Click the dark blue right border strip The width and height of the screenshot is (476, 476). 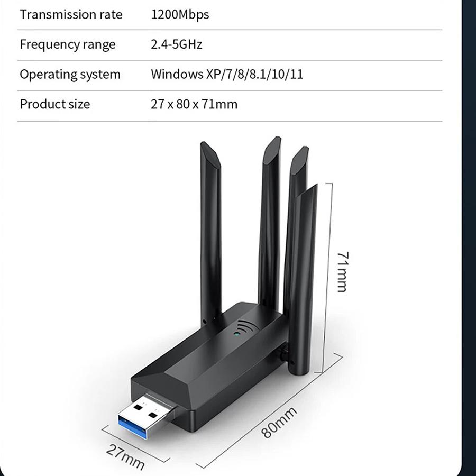(x=469, y=238)
